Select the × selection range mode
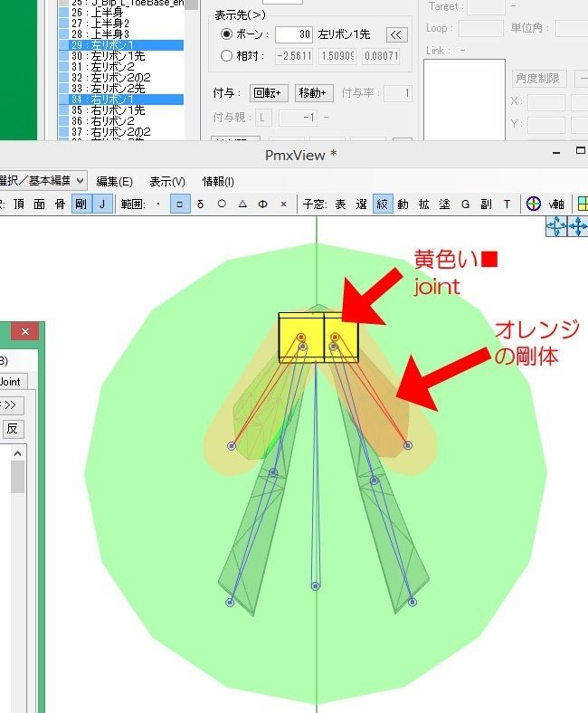 pos(284,204)
